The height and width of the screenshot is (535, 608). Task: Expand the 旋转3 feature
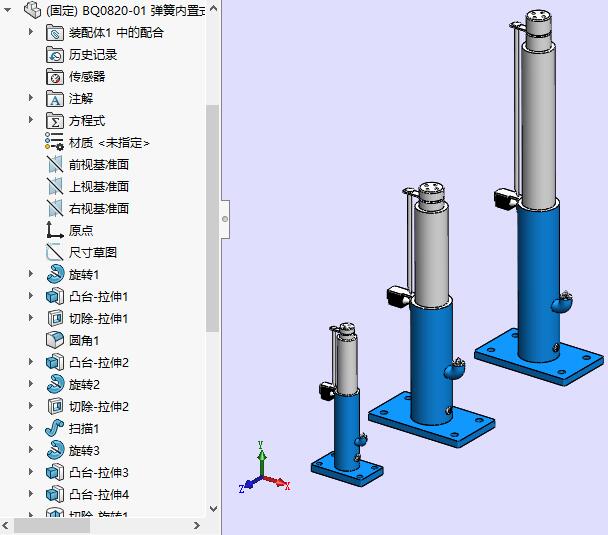(x=31, y=450)
